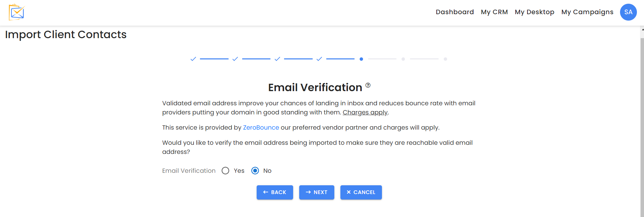
Task: Click the third completed step checkmark
Action: 277,59
